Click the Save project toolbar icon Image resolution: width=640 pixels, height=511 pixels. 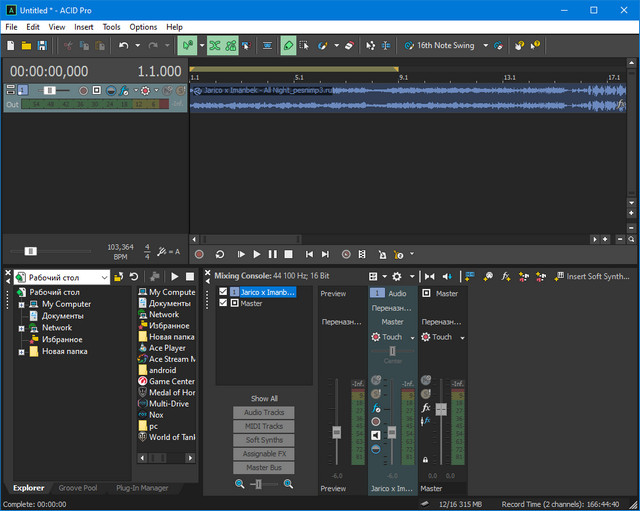[42, 46]
